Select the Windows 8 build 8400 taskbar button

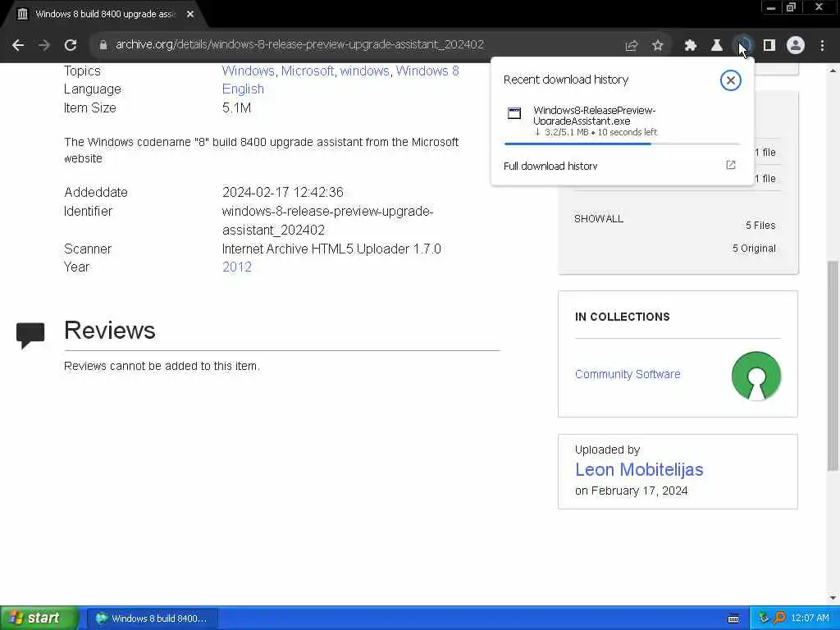[x=152, y=619]
